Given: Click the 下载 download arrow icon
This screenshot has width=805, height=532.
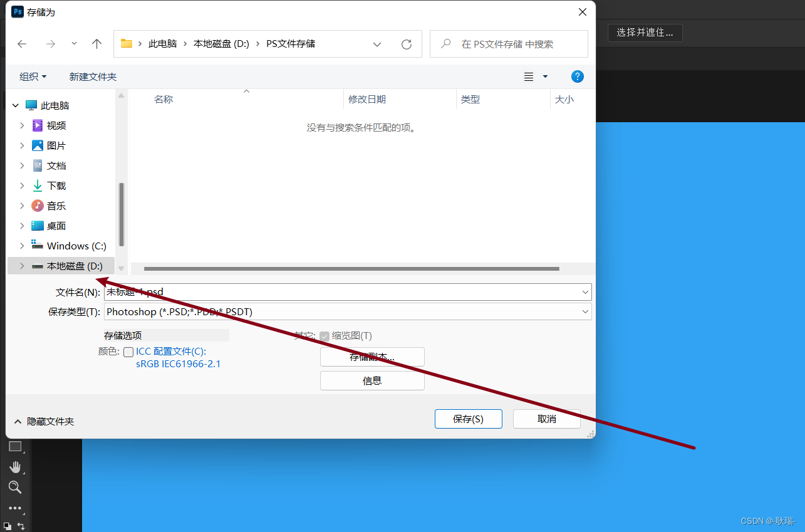Looking at the screenshot, I should pos(38,185).
